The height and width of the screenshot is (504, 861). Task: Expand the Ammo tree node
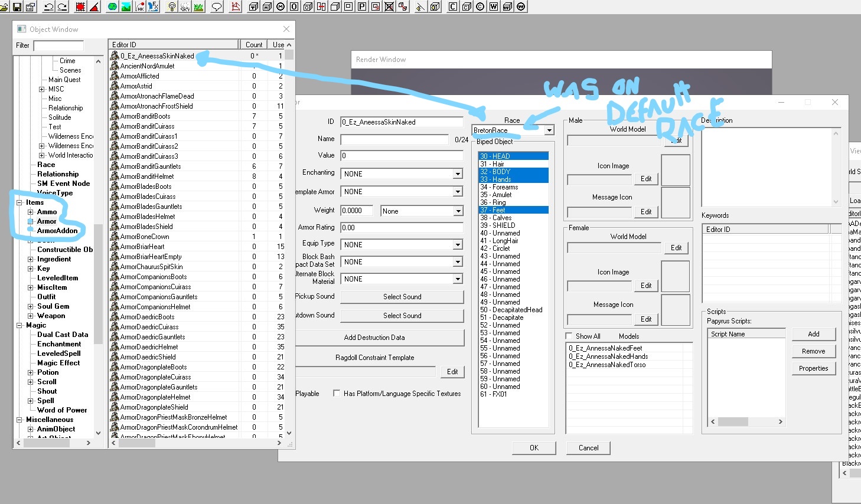(31, 212)
